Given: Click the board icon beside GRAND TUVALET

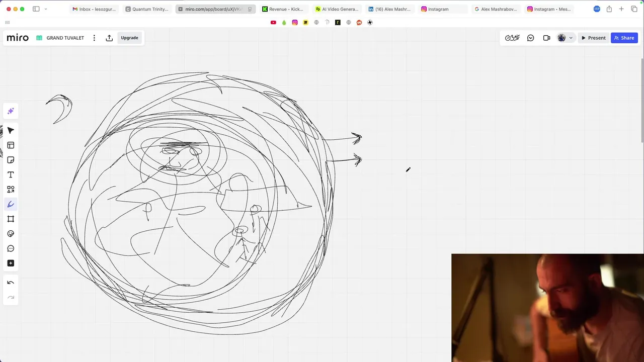Looking at the screenshot, I should [x=39, y=38].
